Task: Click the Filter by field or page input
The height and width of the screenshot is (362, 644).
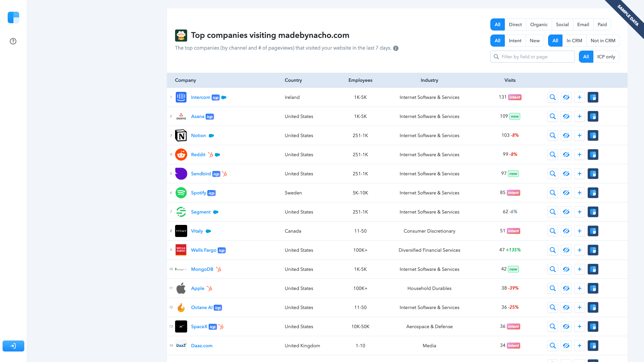Action: tap(532, 57)
